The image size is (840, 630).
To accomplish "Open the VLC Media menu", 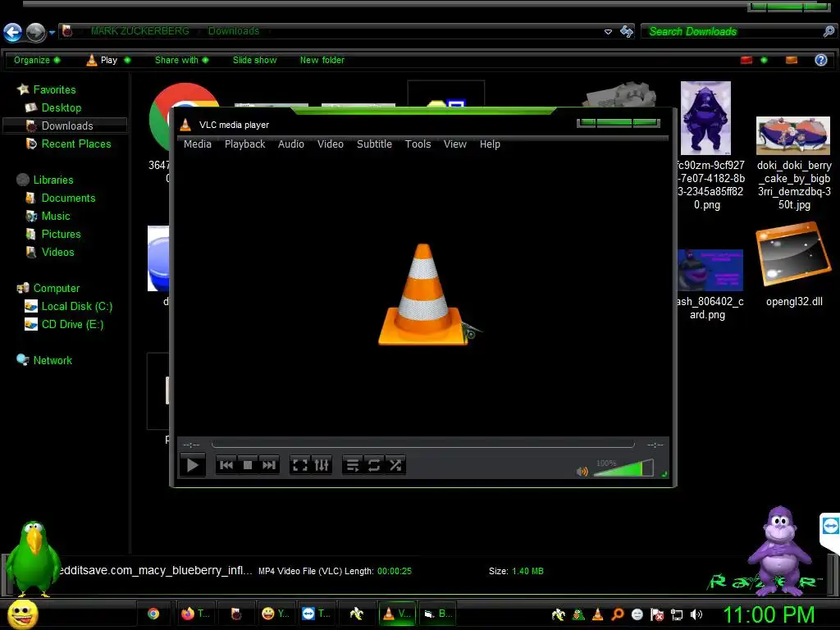I will click(198, 144).
